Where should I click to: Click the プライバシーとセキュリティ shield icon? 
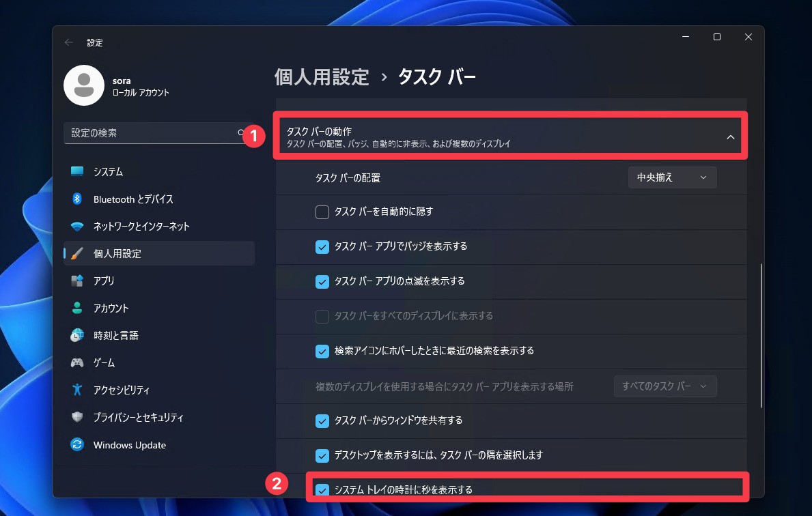(x=77, y=417)
